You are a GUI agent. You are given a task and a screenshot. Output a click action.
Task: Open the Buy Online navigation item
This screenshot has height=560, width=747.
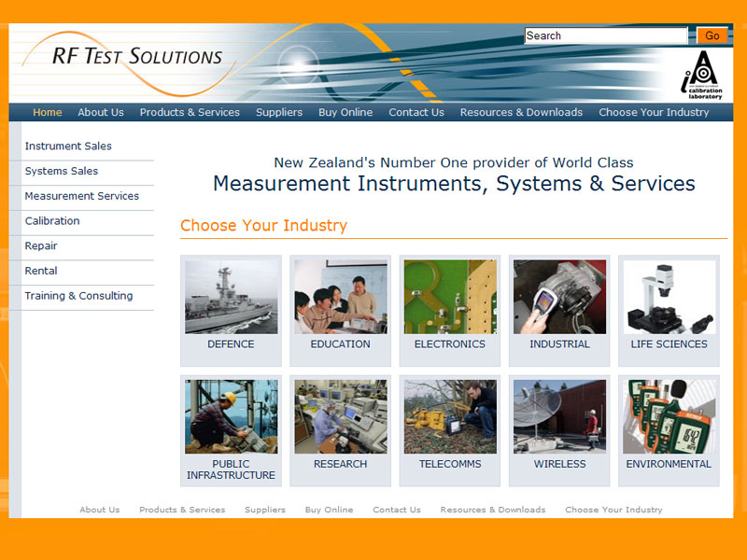tap(345, 112)
